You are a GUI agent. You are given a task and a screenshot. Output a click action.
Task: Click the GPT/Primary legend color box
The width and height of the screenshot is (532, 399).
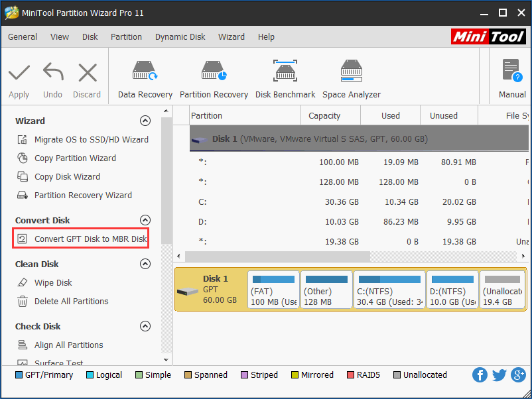point(19,375)
